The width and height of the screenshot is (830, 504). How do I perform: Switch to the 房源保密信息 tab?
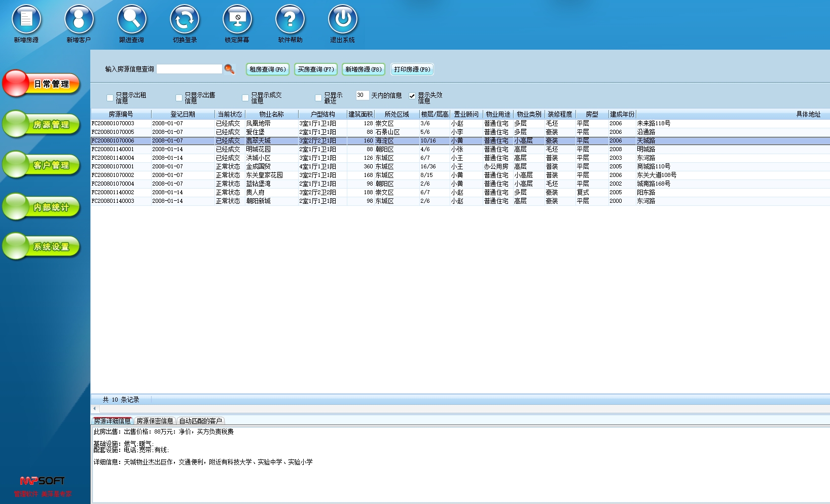(155, 421)
